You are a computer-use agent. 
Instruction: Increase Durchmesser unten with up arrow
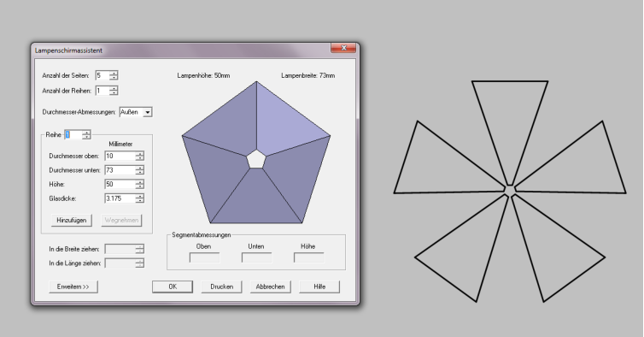pyautogui.click(x=139, y=168)
